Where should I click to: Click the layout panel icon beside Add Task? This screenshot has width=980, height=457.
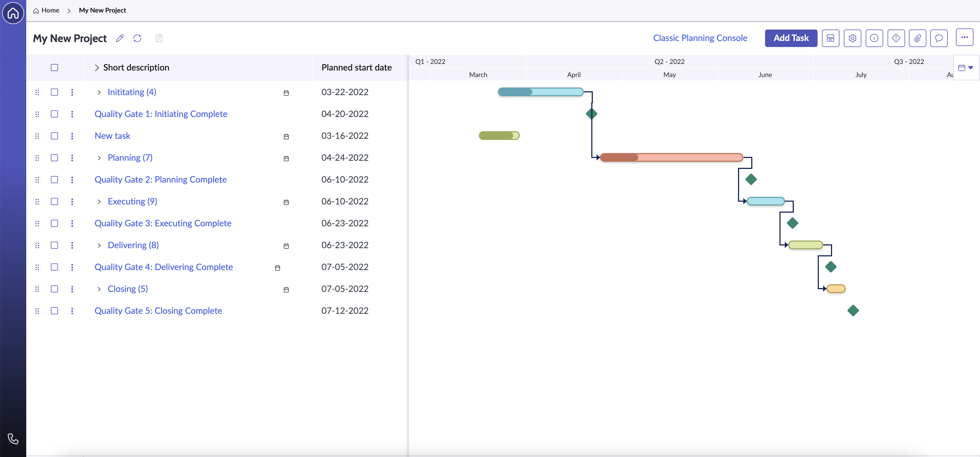(830, 38)
